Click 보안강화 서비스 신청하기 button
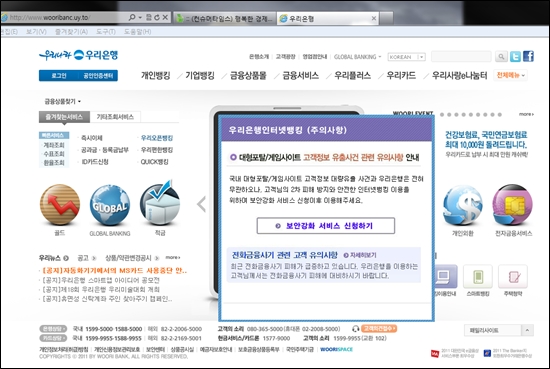The width and height of the screenshot is (550, 369). (x=326, y=226)
